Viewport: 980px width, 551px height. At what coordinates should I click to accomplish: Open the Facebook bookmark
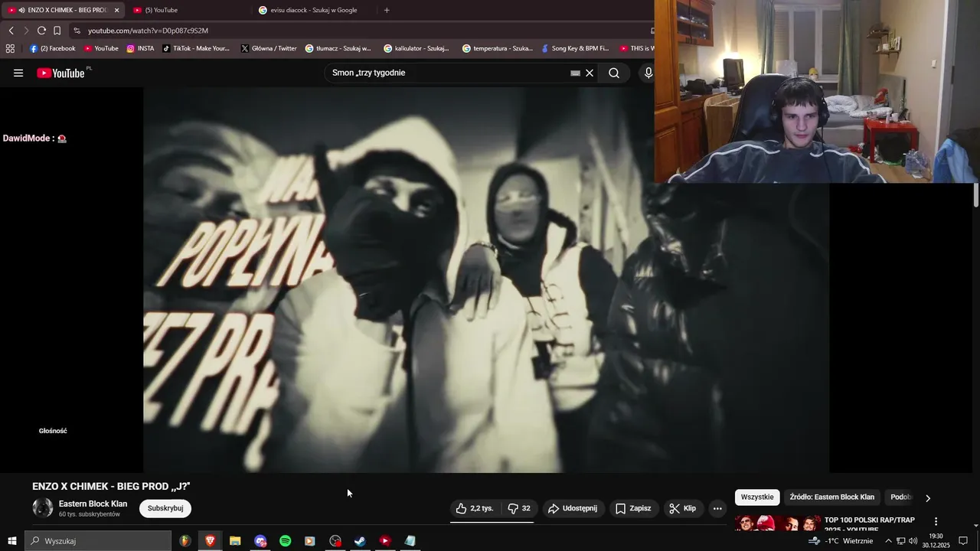(52, 48)
